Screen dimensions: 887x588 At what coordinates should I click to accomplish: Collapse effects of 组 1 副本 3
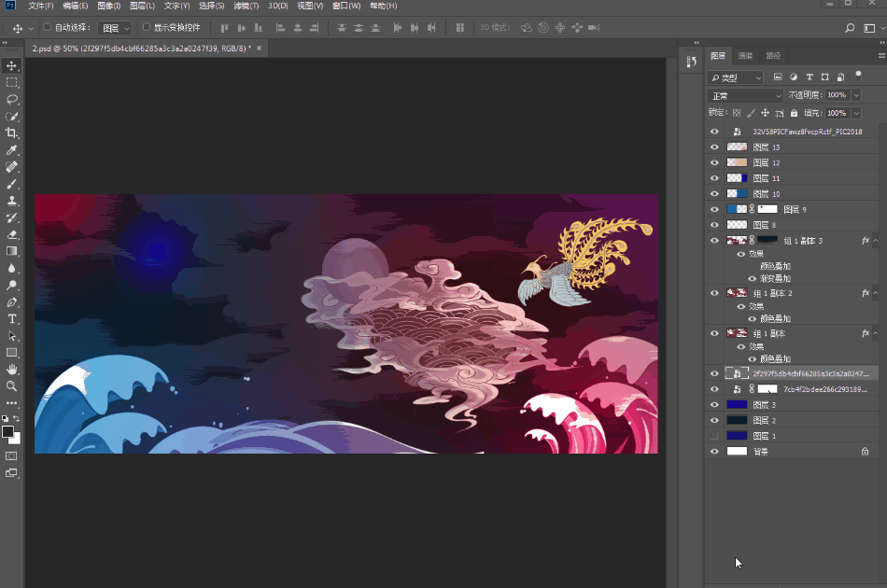pos(875,241)
